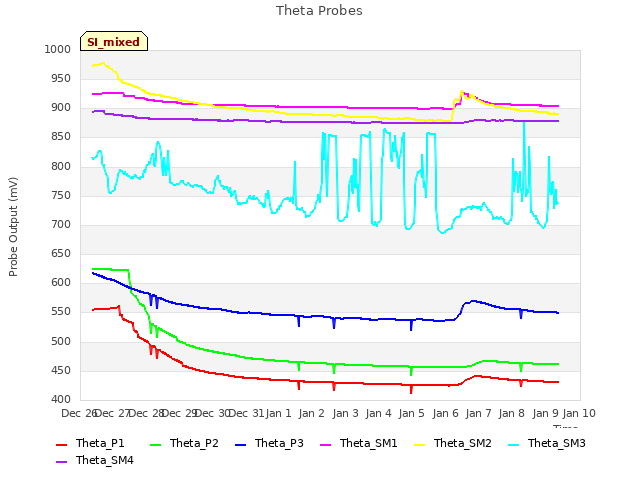Click the 1000 y-axis tick label

click(58, 49)
